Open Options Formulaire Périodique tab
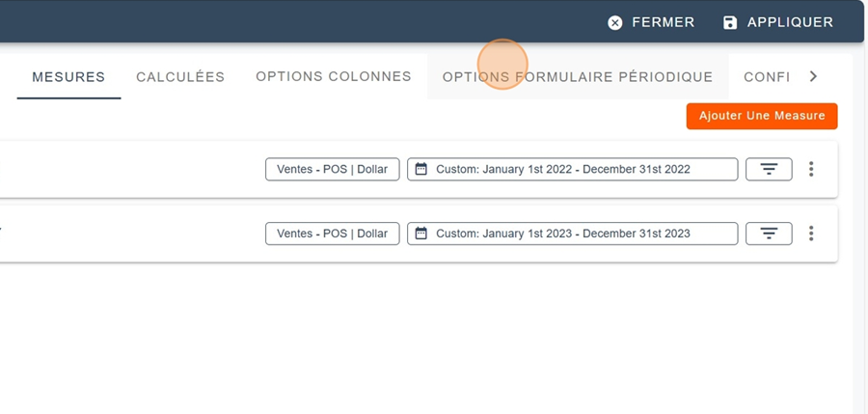 click(x=577, y=77)
